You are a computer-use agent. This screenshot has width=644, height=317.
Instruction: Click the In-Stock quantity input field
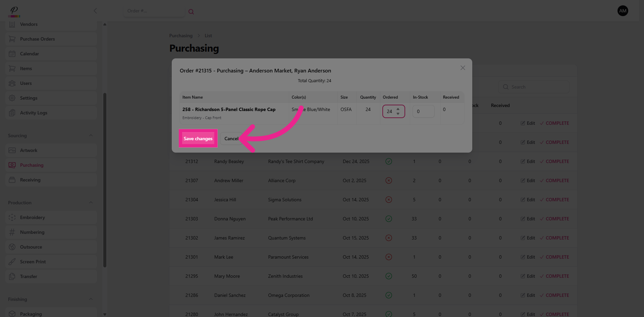[x=423, y=111]
